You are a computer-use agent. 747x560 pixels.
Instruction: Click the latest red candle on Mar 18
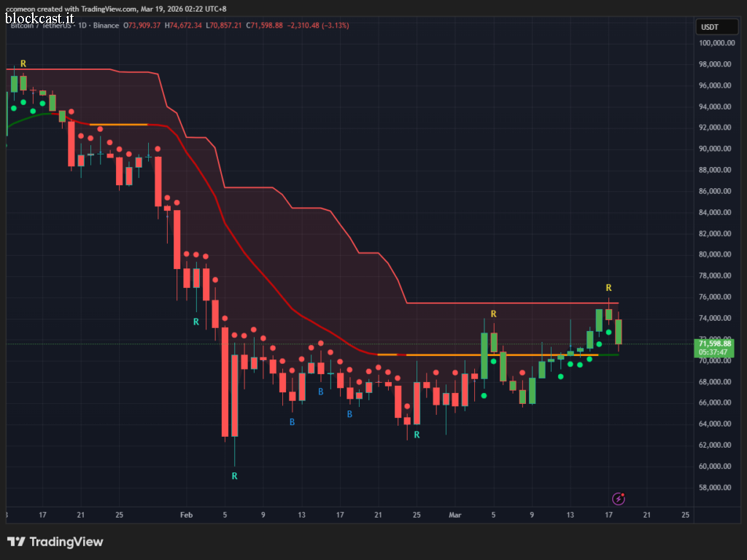click(x=619, y=332)
